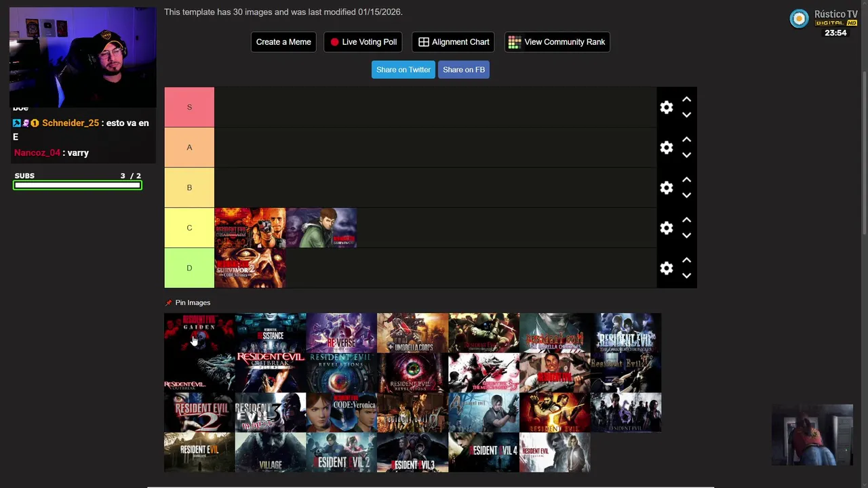The image size is (868, 488).
Task: Start a Live Voting Poll
Action: click(363, 42)
